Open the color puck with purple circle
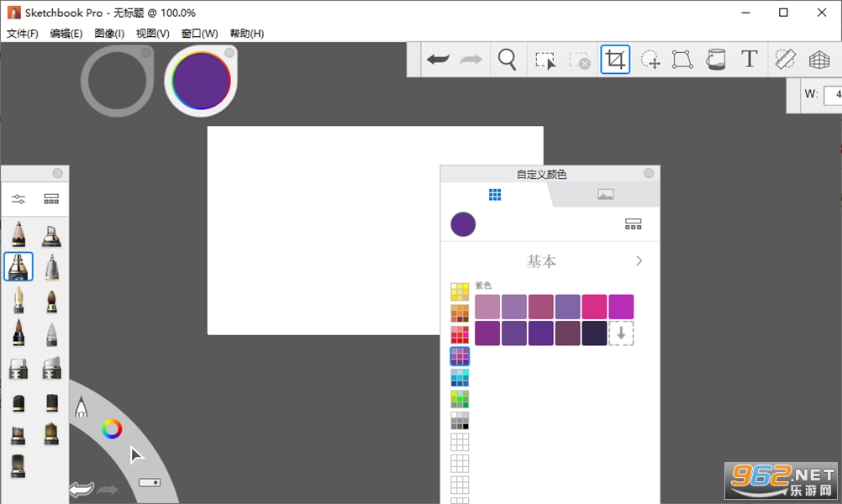The image size is (842, 504). point(201,81)
